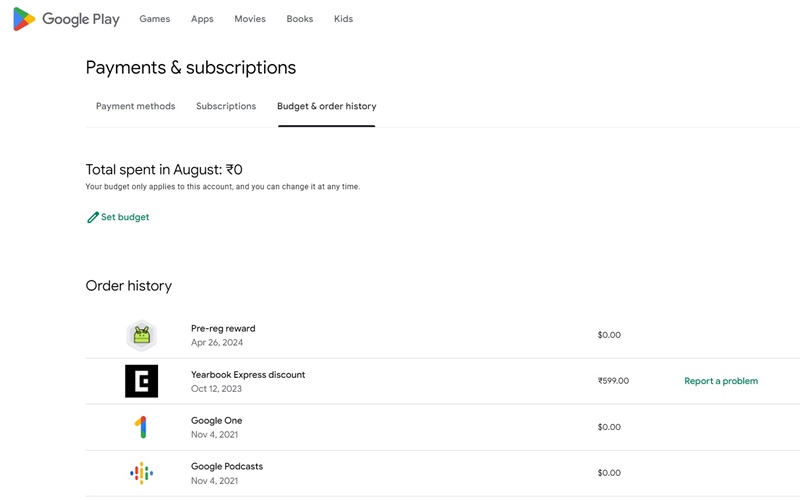Select the Google One order title
The image size is (800, 500).
[216, 420]
